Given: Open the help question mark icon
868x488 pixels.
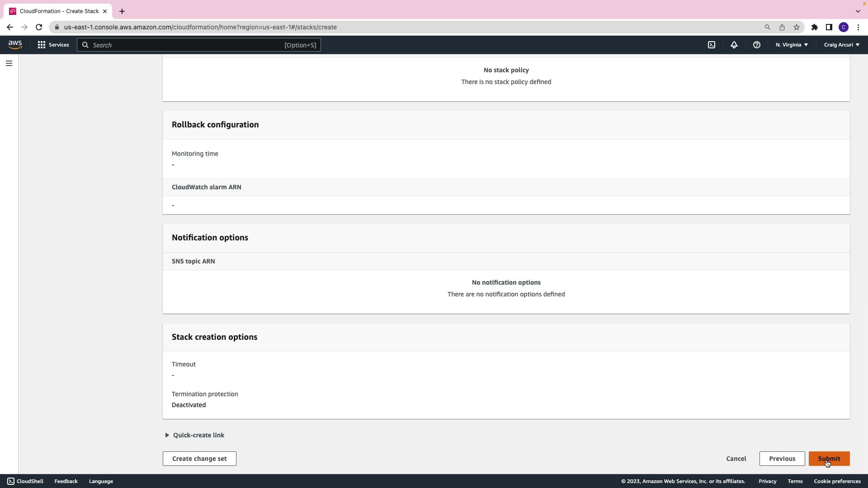Looking at the screenshot, I should pyautogui.click(x=757, y=45).
